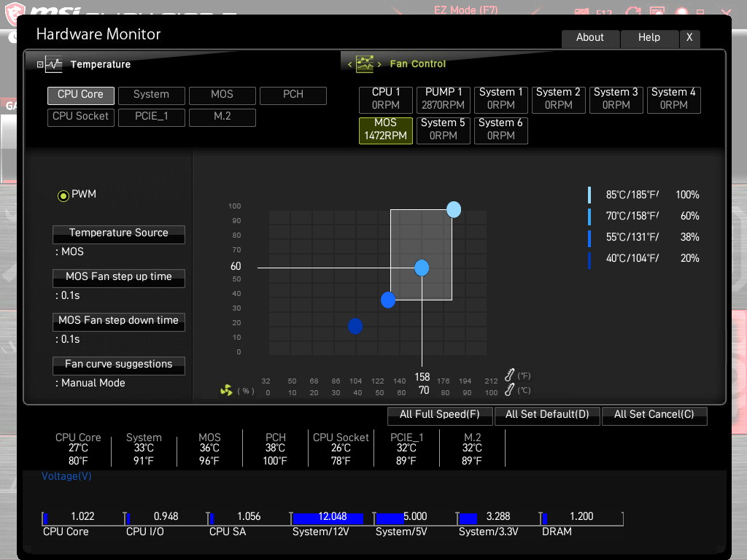The image size is (747, 560).
Task: Select the System 5 fan tab
Action: [x=443, y=130]
